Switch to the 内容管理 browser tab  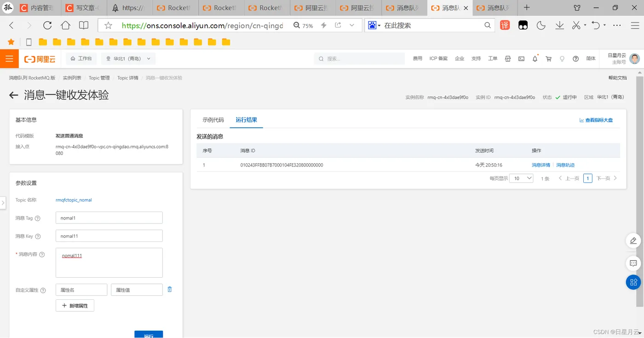pos(38,8)
